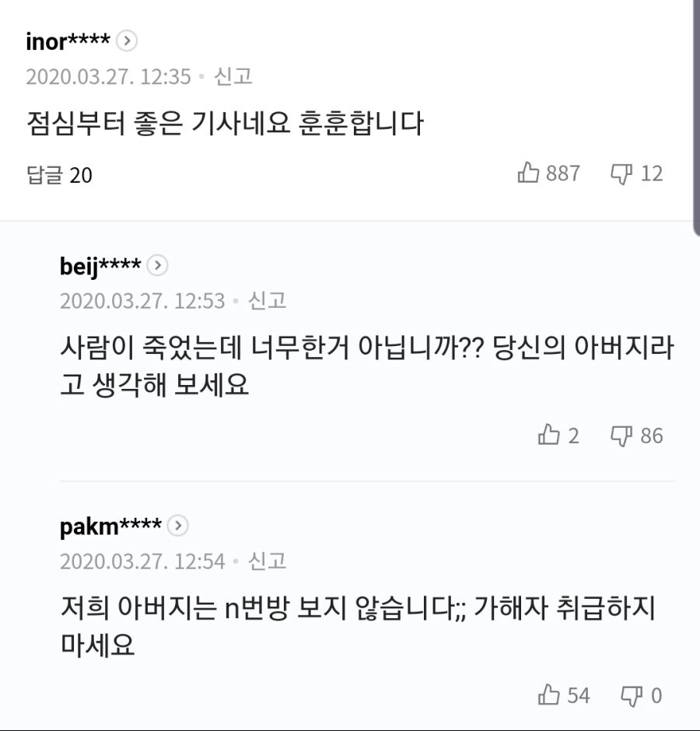Click username inor****
The image size is (700, 731).
69,41
